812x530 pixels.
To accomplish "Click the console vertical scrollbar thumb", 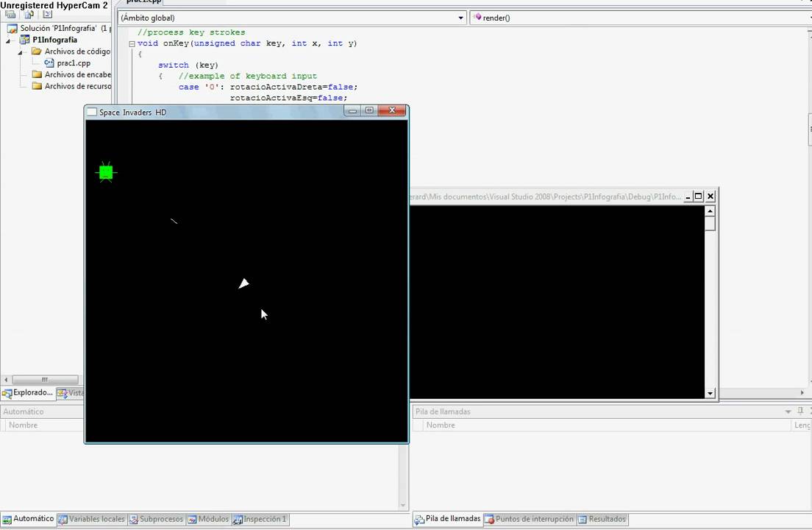I will [710, 223].
